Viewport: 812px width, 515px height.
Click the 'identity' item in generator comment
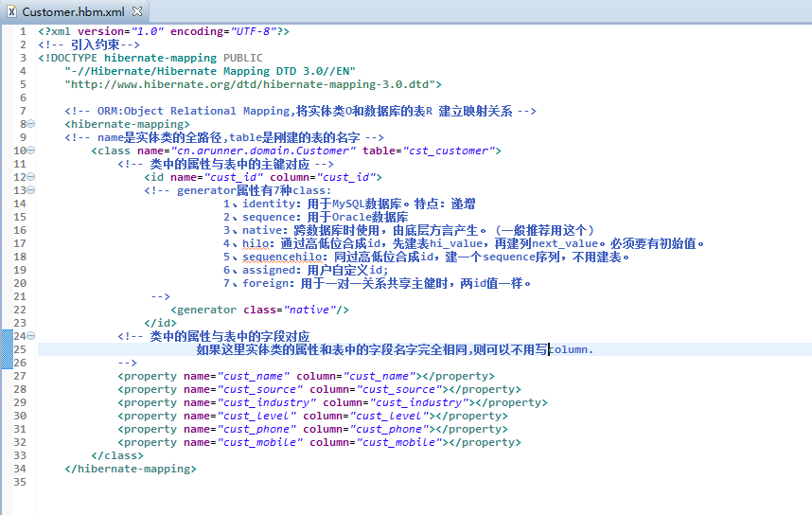[349, 204]
